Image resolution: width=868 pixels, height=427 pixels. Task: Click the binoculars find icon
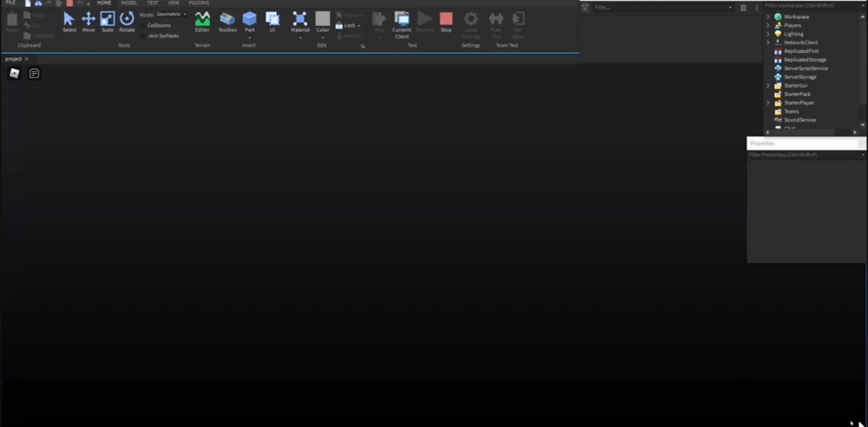(38, 3)
